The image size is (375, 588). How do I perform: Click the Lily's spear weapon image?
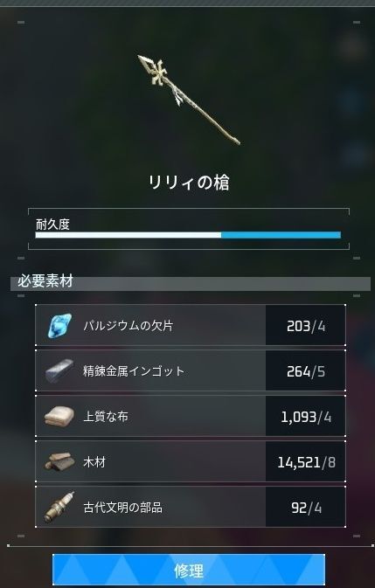pos(189,100)
